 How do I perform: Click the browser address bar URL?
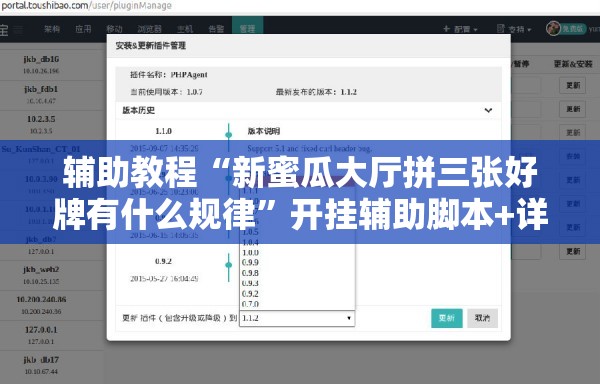coord(86,6)
